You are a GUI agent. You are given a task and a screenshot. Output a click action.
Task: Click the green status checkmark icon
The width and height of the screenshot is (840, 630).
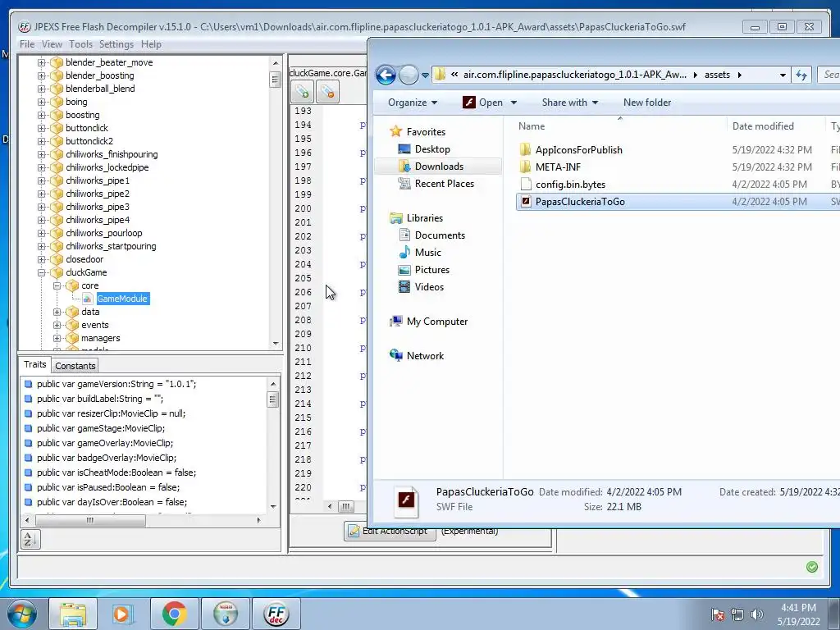pos(811,567)
